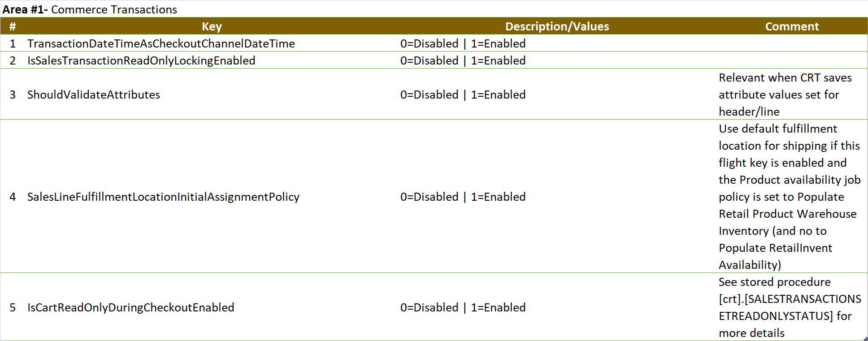Viewport: 868px width, 341px height.
Task: Select the # column header
Action: click(x=13, y=26)
